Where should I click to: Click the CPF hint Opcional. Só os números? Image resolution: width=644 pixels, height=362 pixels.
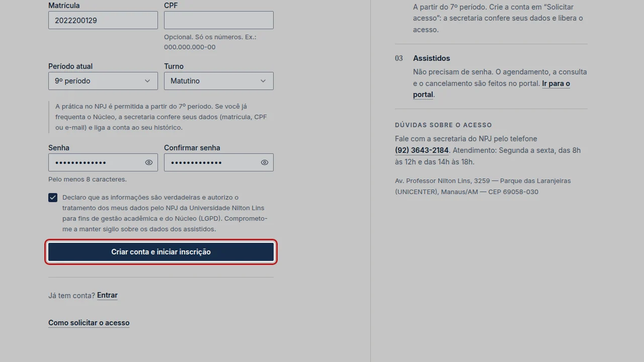pyautogui.click(x=210, y=42)
